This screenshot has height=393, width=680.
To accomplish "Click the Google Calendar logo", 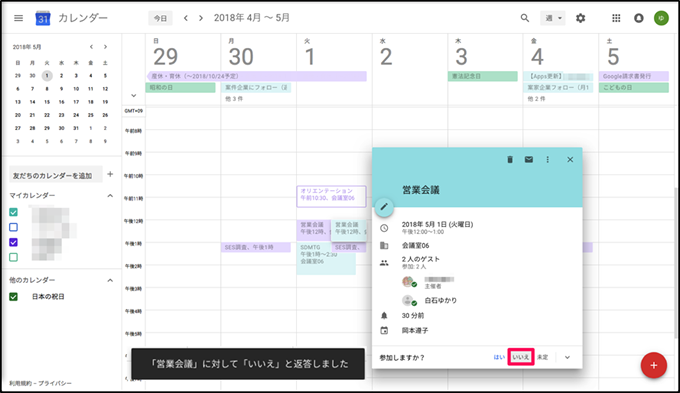I will pyautogui.click(x=42, y=18).
